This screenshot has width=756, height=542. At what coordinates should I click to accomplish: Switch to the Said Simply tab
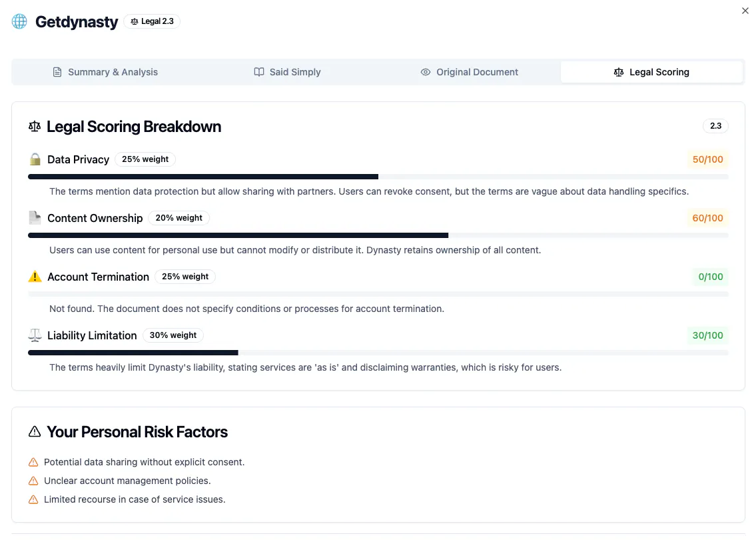tap(287, 72)
